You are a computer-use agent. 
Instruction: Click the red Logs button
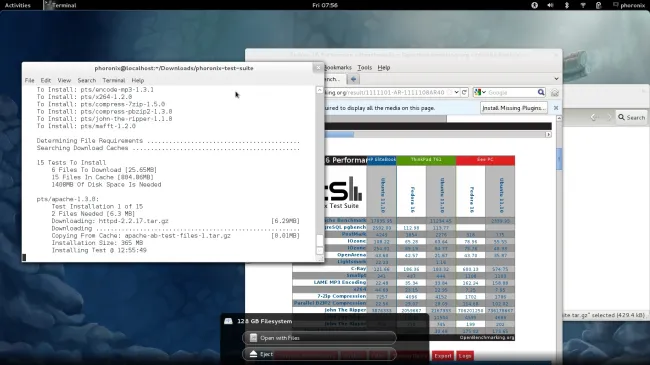coord(465,356)
